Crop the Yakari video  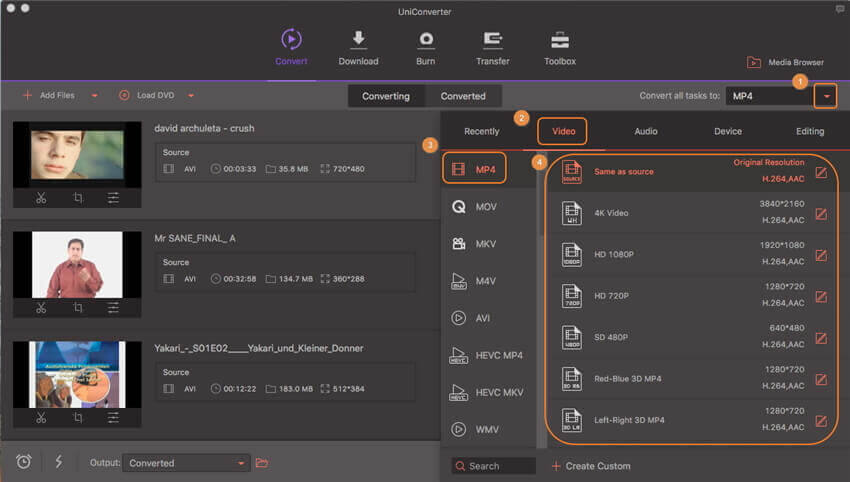(x=78, y=417)
